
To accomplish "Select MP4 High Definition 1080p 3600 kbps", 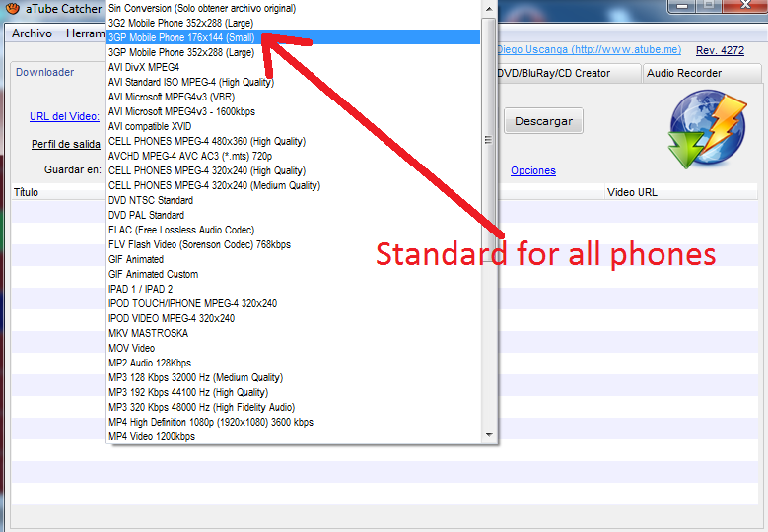I will 293,422.
